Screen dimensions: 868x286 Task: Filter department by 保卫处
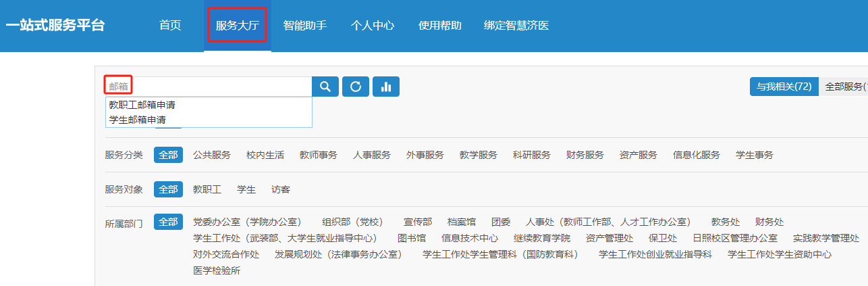pyautogui.click(x=663, y=238)
